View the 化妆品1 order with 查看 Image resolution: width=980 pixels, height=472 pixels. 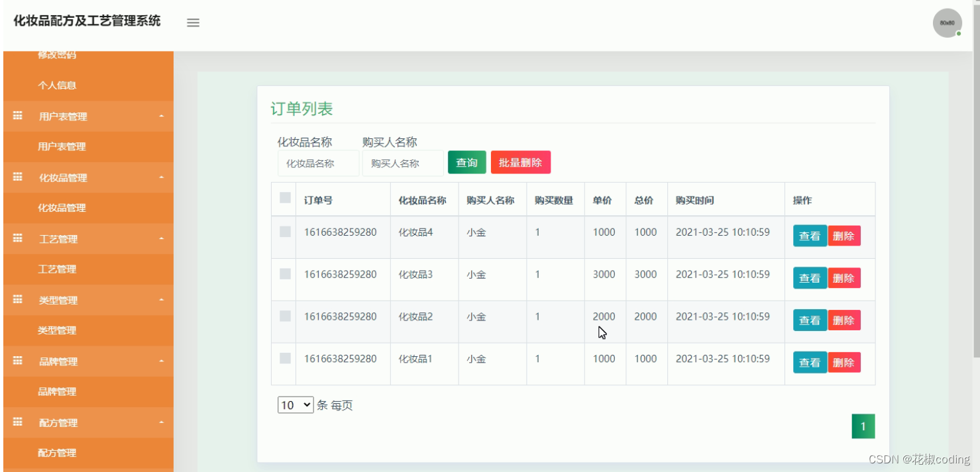pos(810,362)
